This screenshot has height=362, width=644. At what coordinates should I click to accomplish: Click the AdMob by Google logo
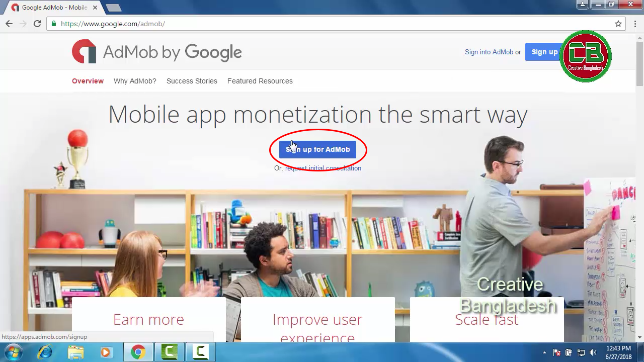point(157,52)
